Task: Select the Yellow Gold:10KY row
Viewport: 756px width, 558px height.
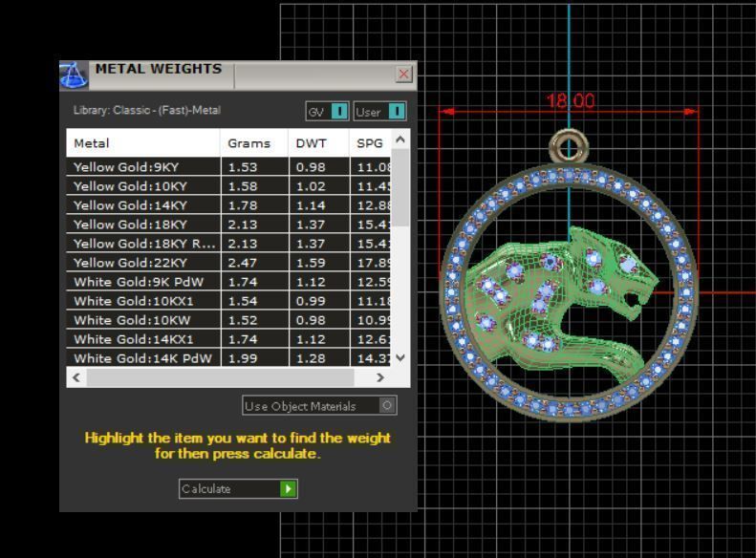Action: [229, 186]
